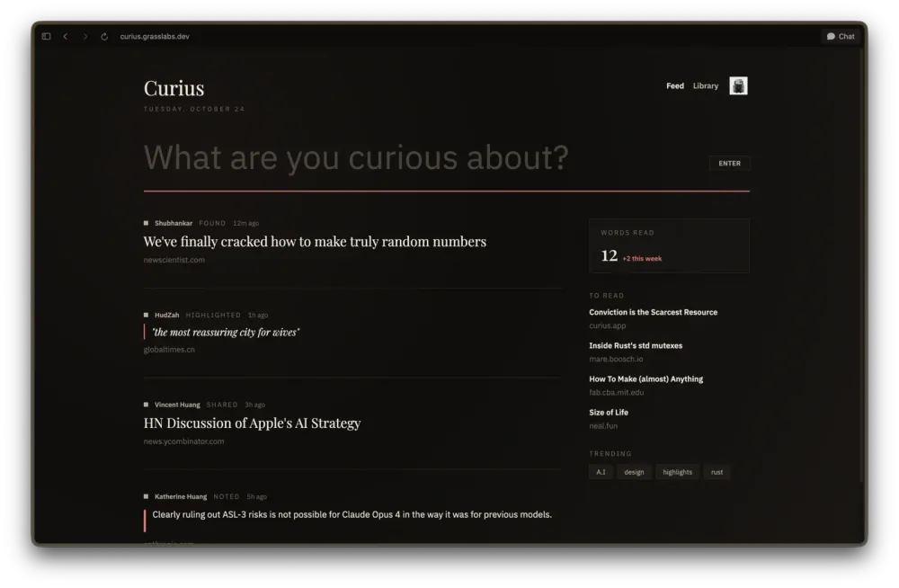Open the Chat panel via the chat icon
Screen dimensions: 899x588
click(x=840, y=36)
